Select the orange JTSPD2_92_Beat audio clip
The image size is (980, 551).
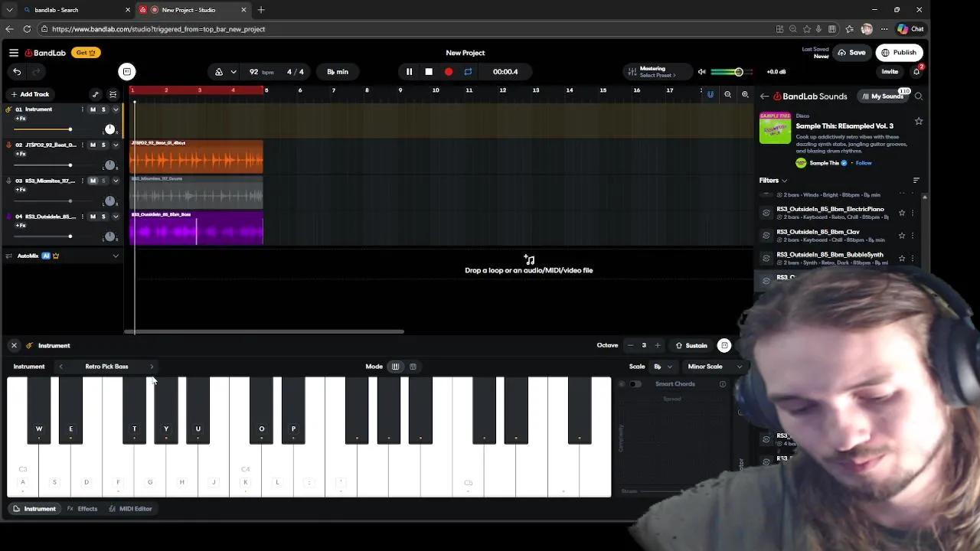[197, 157]
